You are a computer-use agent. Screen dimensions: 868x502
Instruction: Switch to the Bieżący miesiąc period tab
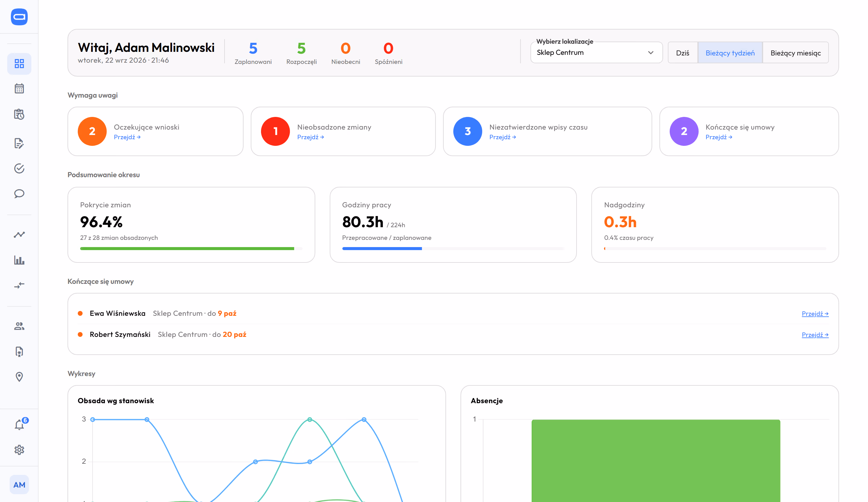coord(795,53)
